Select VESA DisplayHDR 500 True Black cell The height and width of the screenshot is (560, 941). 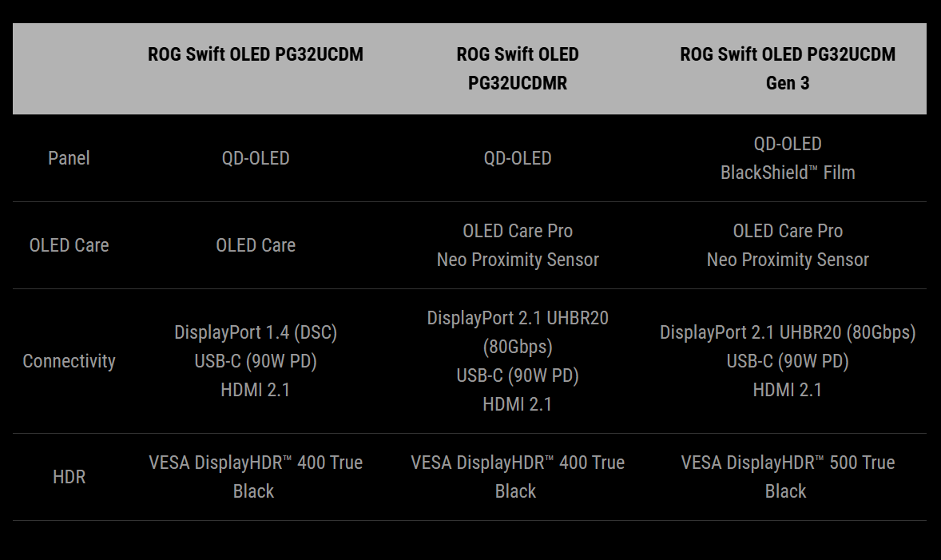[x=788, y=477]
